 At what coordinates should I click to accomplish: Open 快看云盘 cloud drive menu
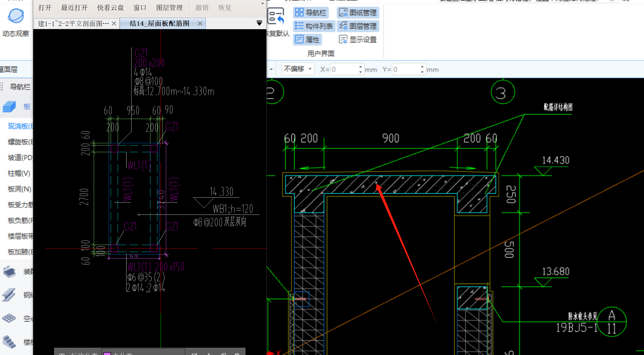(110, 8)
